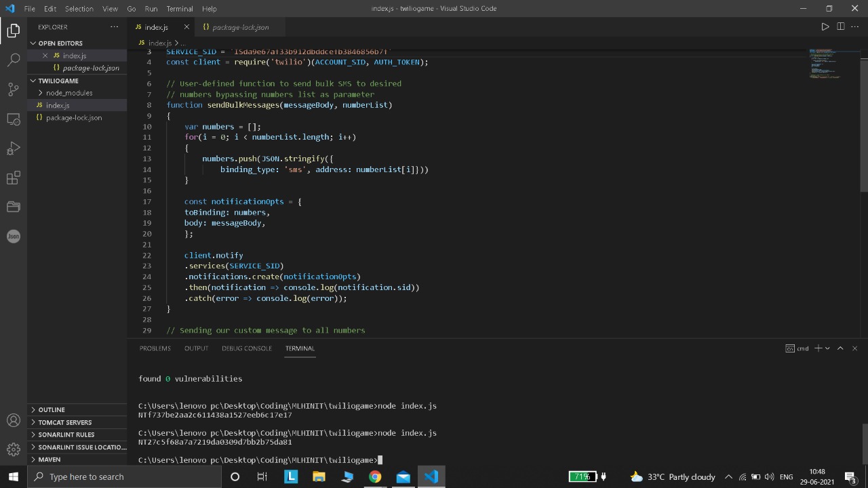Open the new terminal launch profile dropdown
868x488 pixels.
click(x=827, y=348)
